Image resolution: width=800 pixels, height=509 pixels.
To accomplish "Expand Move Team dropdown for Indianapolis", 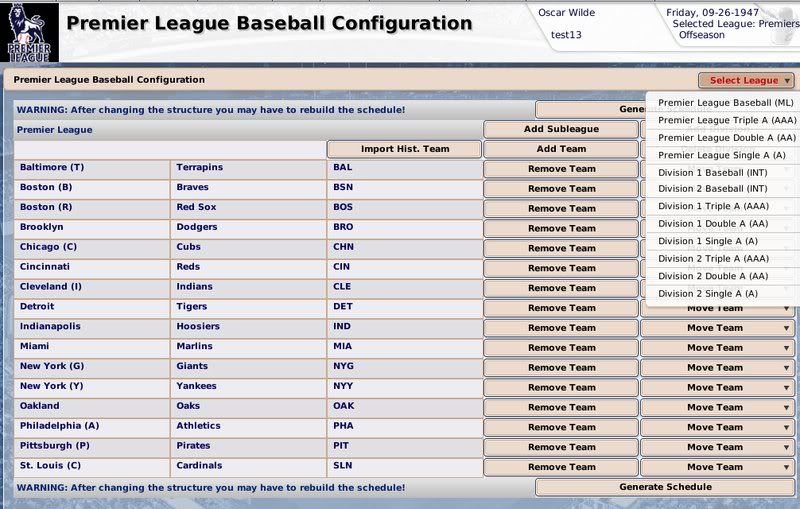I will pyautogui.click(x=717, y=328).
